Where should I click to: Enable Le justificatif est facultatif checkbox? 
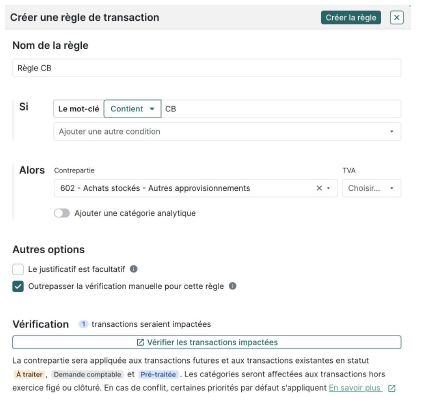point(18,269)
